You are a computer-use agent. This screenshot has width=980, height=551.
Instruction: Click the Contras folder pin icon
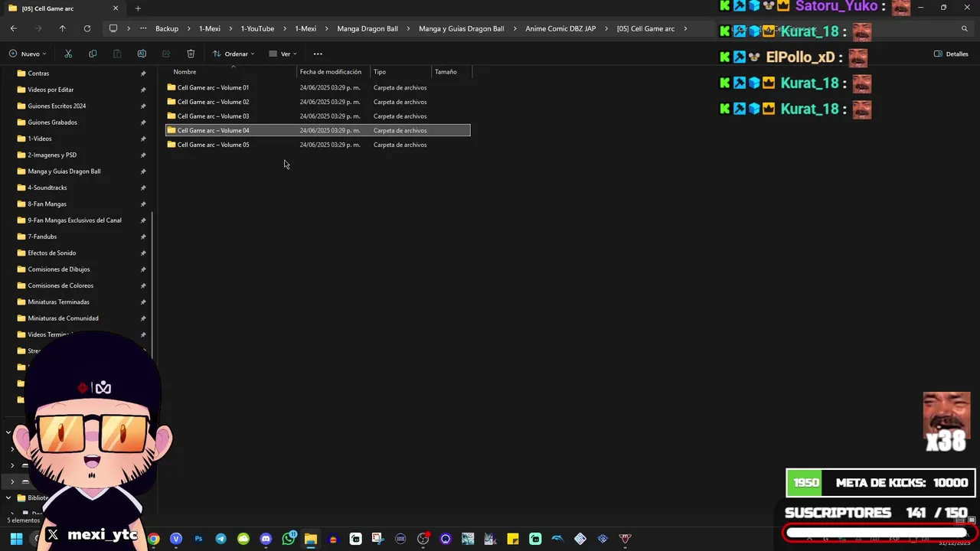pyautogui.click(x=143, y=73)
